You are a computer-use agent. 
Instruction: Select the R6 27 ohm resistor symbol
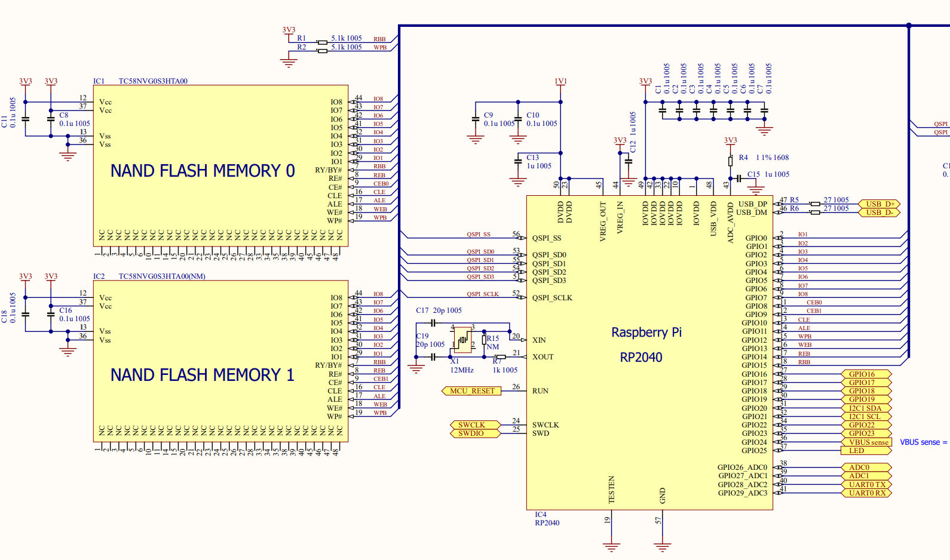815,213
